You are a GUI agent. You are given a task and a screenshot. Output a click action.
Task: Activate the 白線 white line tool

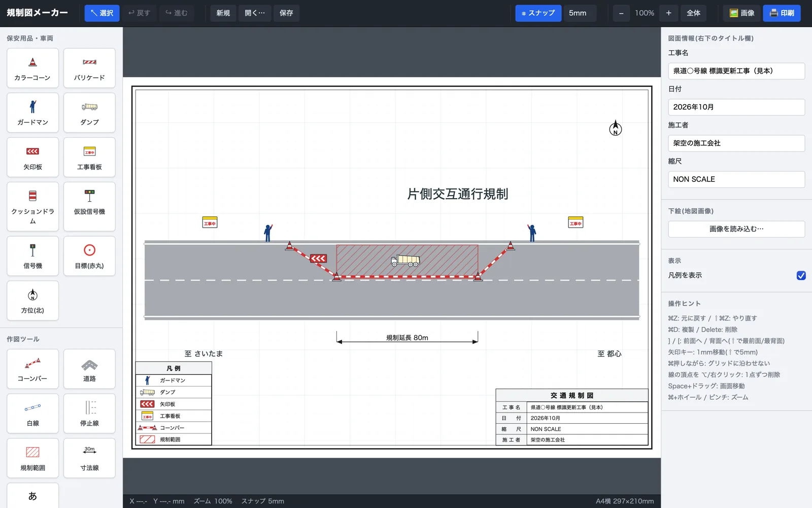point(32,414)
